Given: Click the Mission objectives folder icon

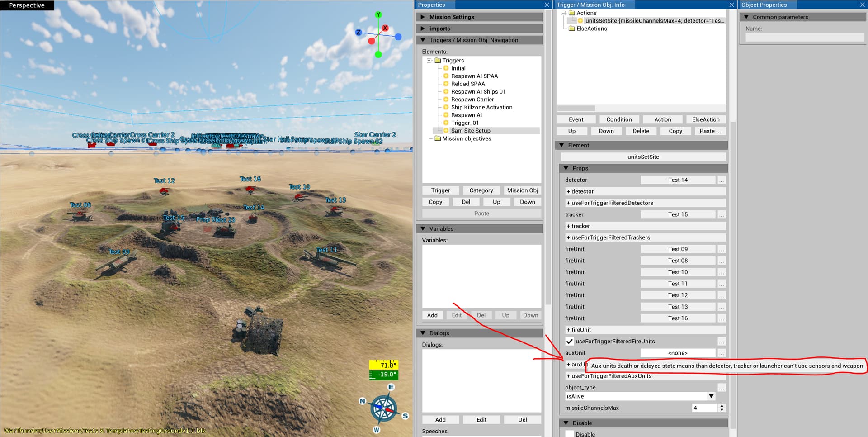Looking at the screenshot, I should click(437, 138).
